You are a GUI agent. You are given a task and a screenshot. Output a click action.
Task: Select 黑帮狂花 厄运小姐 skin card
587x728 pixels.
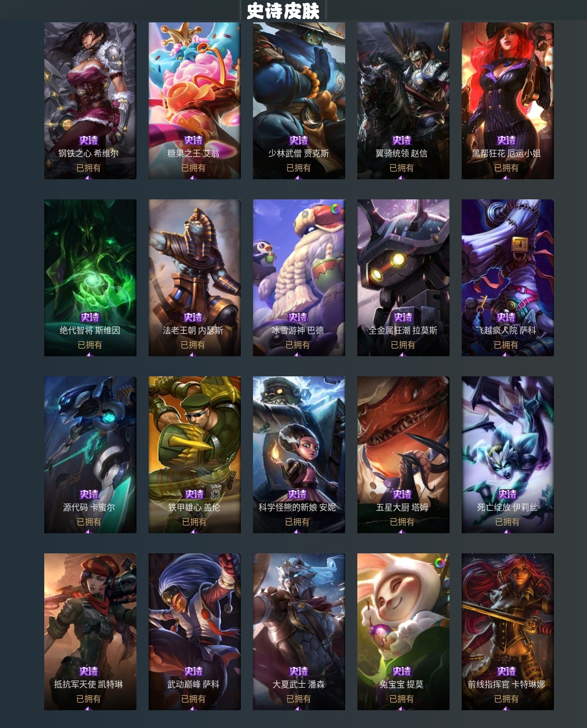click(508, 101)
